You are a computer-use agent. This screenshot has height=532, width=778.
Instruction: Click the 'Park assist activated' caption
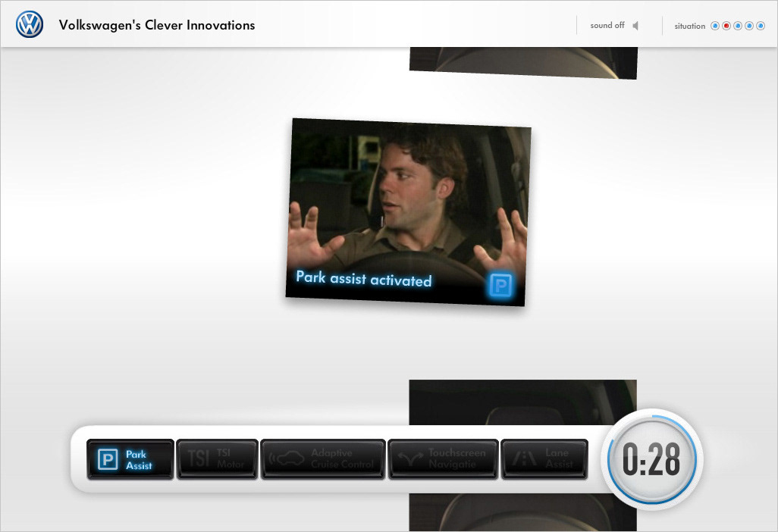point(364,279)
